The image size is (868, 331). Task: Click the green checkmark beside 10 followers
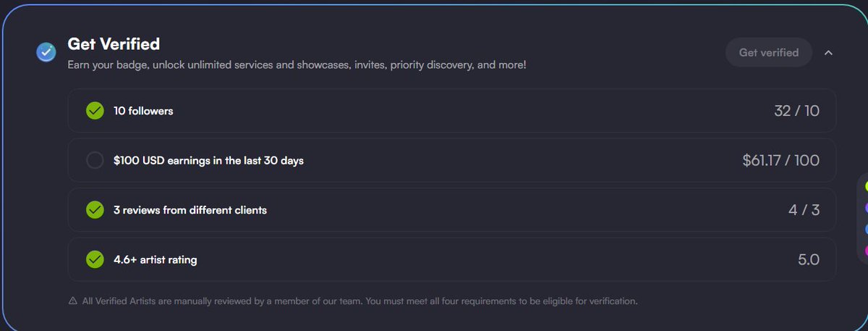(x=95, y=111)
